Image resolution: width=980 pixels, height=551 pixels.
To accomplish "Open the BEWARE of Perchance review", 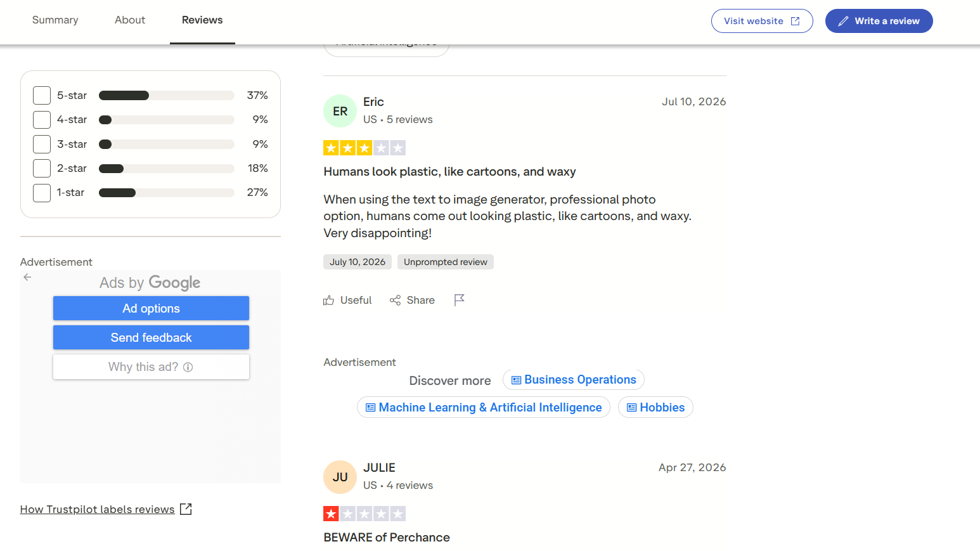I will point(387,538).
